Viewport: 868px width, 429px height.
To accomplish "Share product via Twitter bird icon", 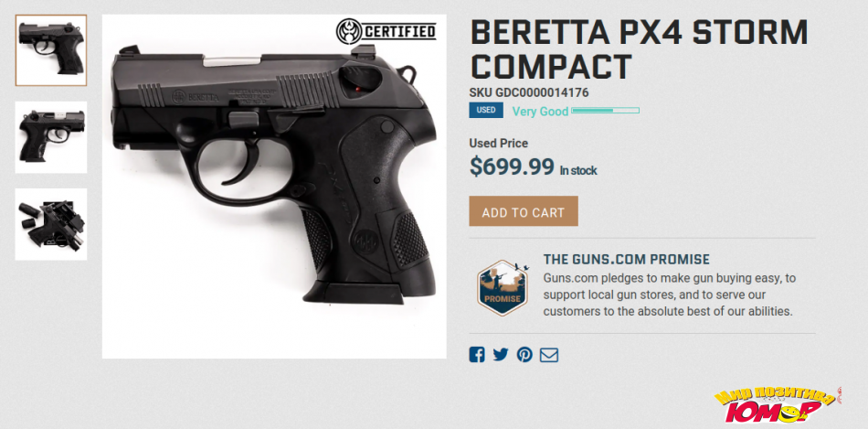I will point(501,355).
